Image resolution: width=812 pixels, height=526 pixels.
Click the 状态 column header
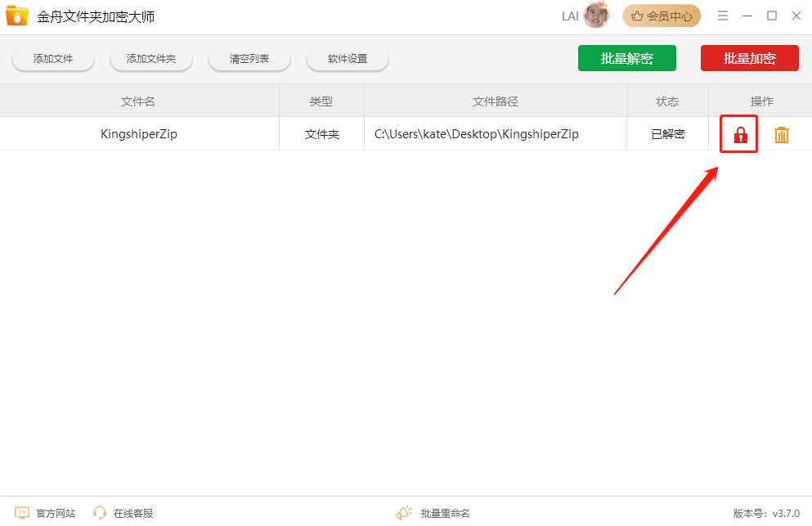[667, 101]
